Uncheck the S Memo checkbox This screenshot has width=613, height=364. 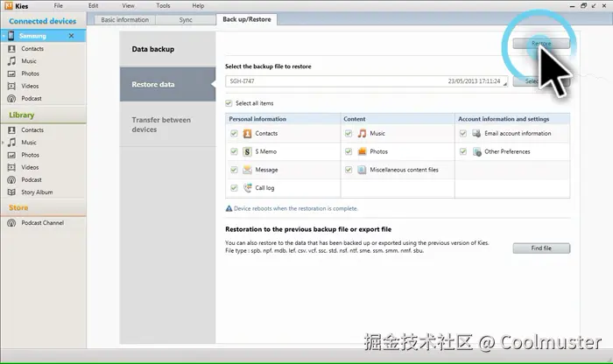pyautogui.click(x=234, y=151)
